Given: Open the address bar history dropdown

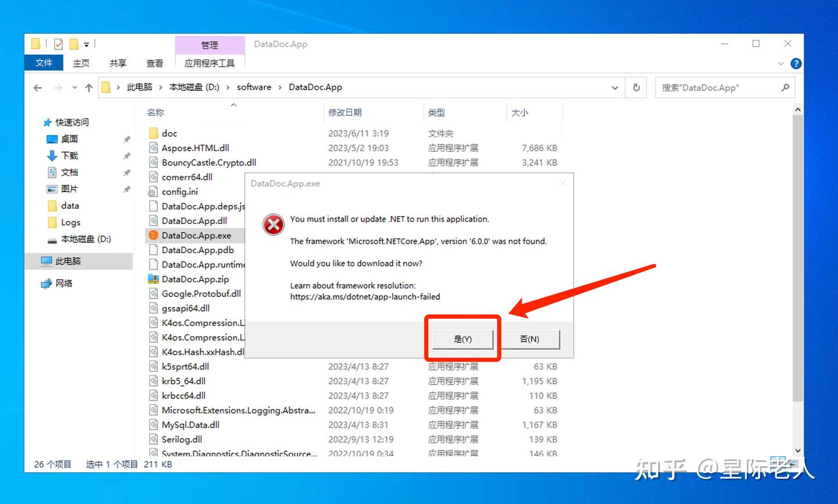Looking at the screenshot, I should pos(615,87).
